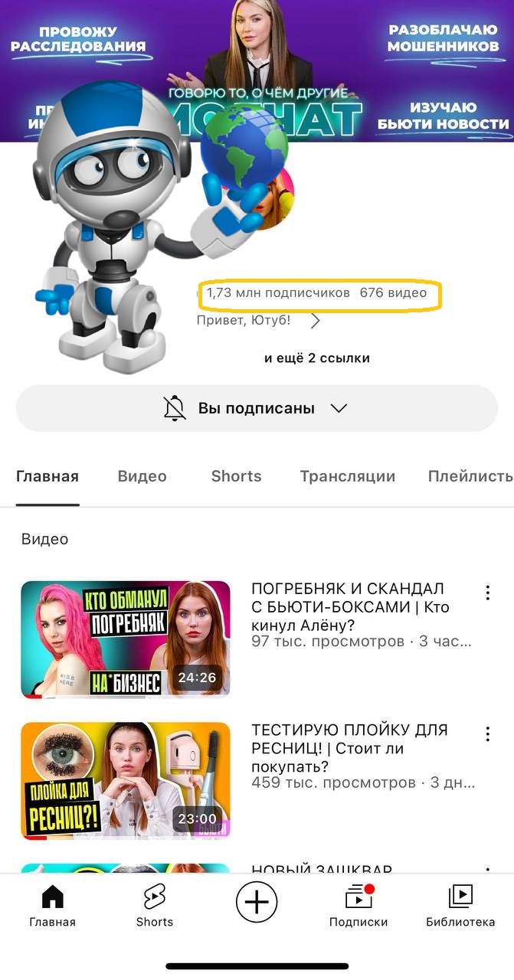
Task: Open the Library icon
Action: 460,897
